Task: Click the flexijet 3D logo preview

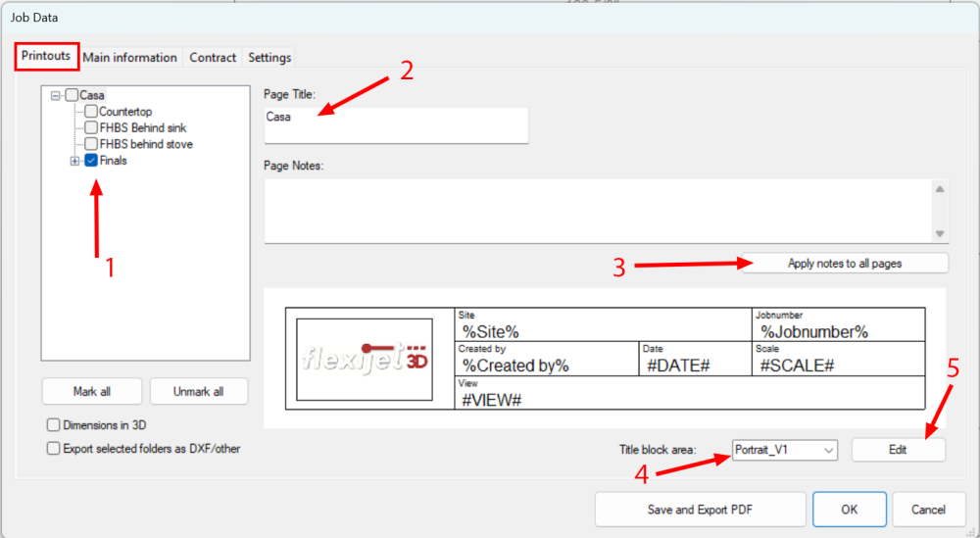Action: [365, 360]
